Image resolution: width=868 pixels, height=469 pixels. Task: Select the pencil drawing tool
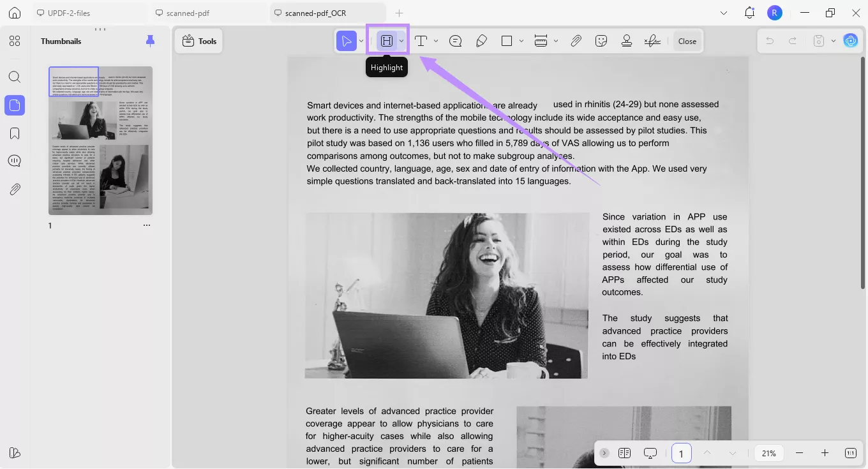click(x=482, y=41)
